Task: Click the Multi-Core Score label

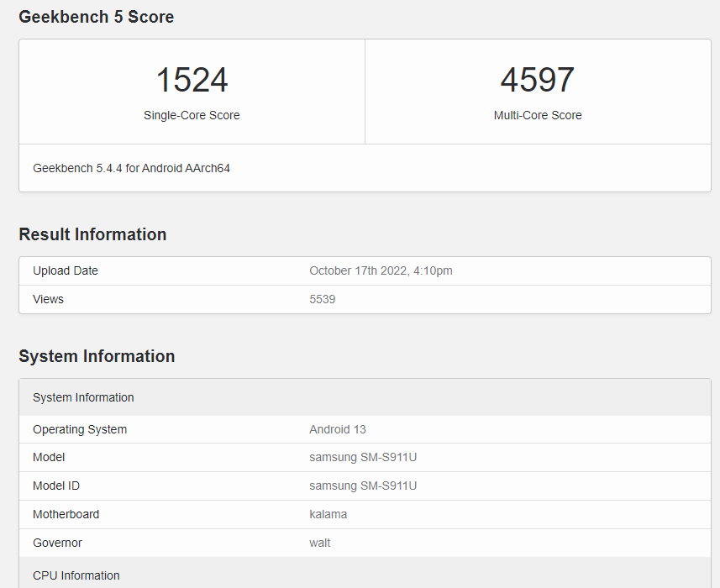Action: click(538, 115)
